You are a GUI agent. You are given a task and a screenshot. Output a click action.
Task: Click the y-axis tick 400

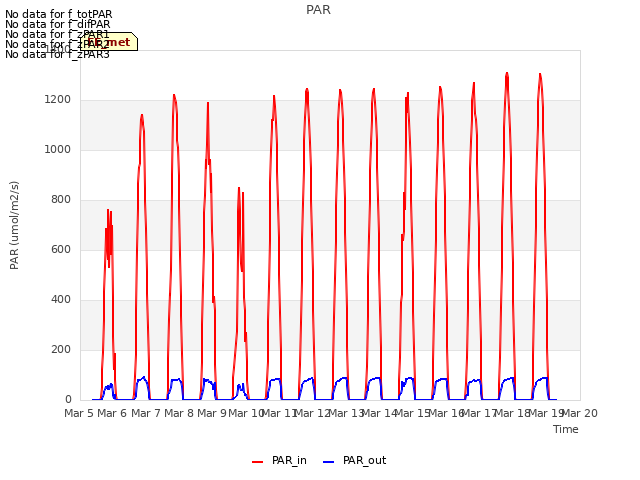point(61,300)
